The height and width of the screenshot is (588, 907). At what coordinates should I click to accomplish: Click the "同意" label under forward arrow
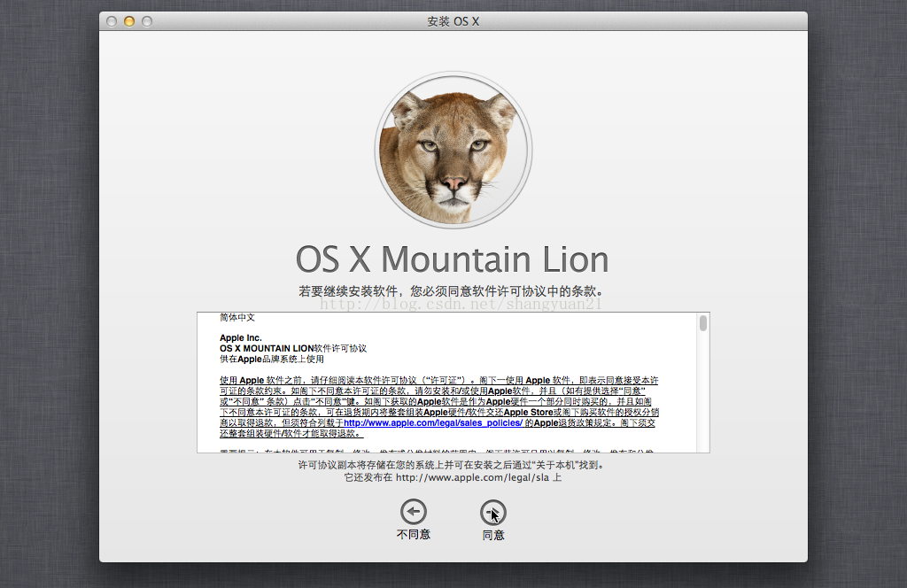[493, 536]
